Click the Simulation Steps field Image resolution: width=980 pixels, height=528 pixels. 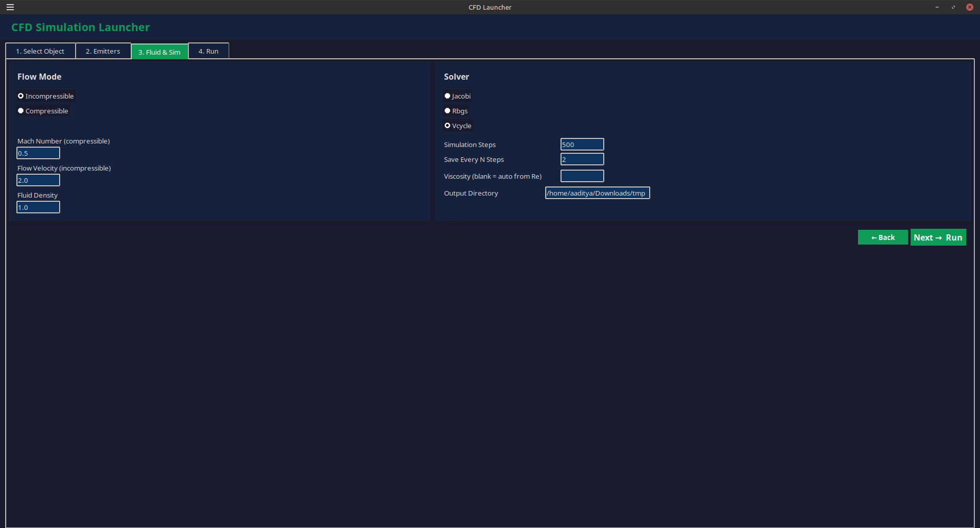[x=582, y=145]
